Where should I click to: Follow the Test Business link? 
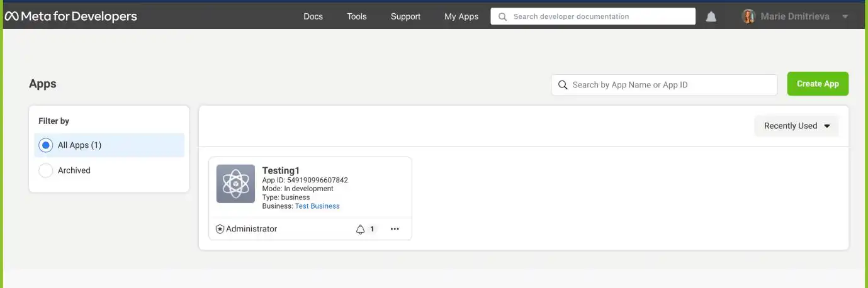(317, 206)
